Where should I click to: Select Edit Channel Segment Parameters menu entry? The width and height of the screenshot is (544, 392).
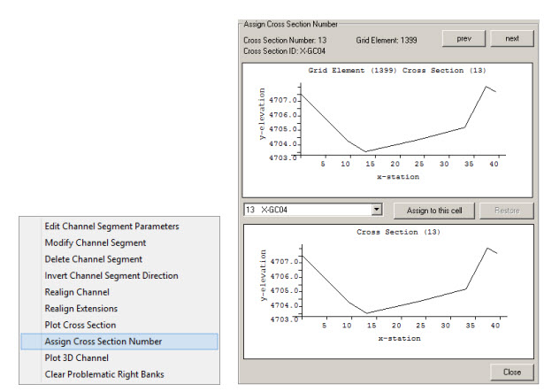click(111, 227)
